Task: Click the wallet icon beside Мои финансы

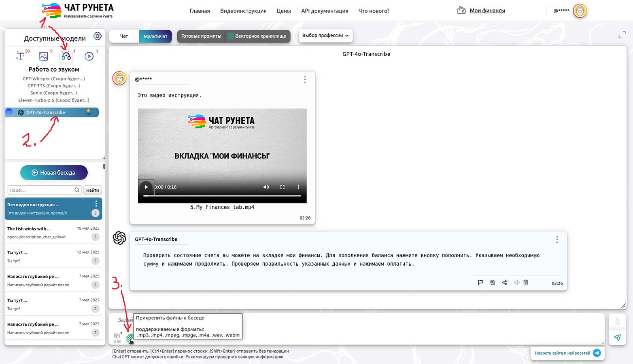Action: [461, 11]
